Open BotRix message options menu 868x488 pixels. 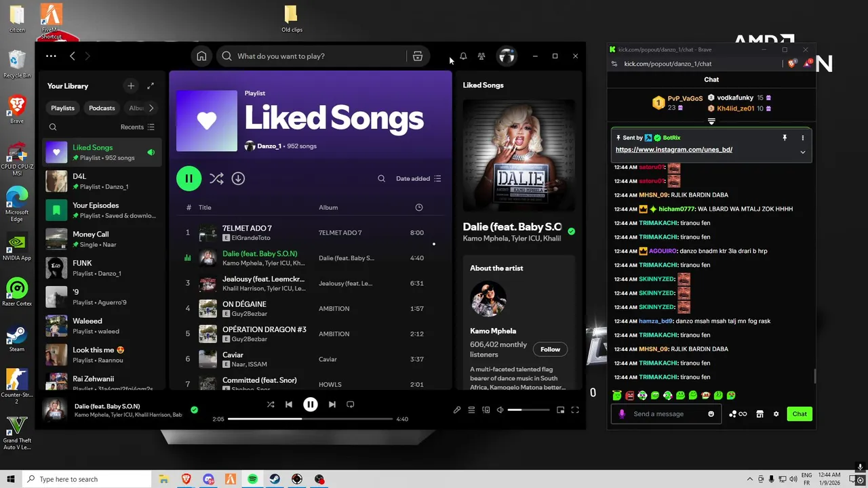point(802,138)
